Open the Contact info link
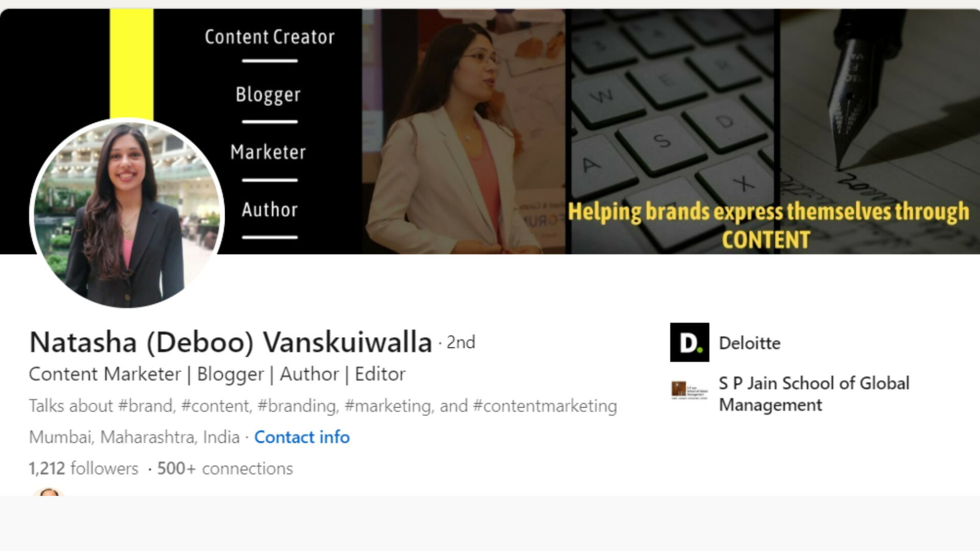The height and width of the screenshot is (551, 980). click(x=302, y=437)
